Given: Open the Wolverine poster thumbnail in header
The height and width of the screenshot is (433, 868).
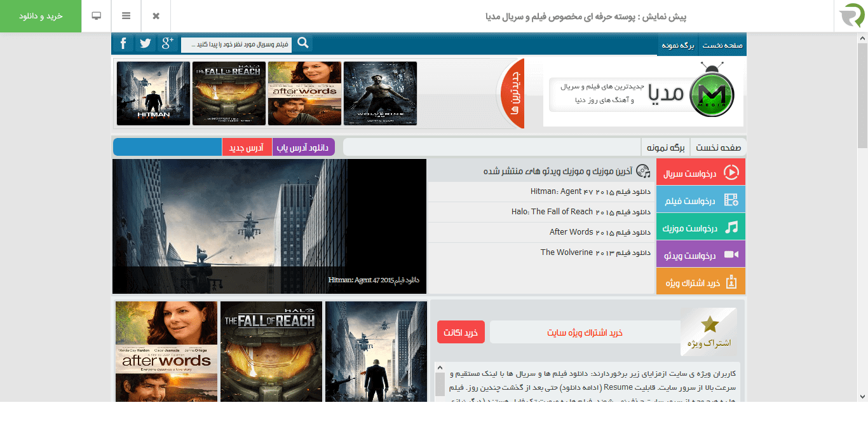Looking at the screenshot, I should pos(380,93).
